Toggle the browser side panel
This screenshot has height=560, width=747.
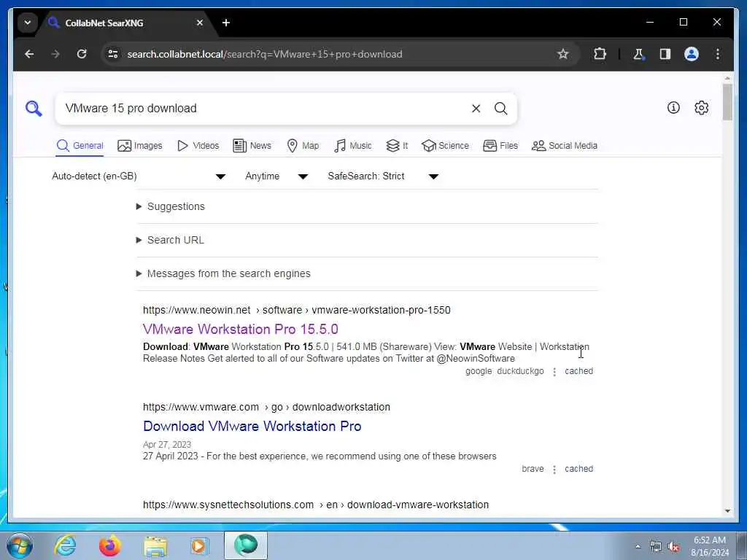665,54
